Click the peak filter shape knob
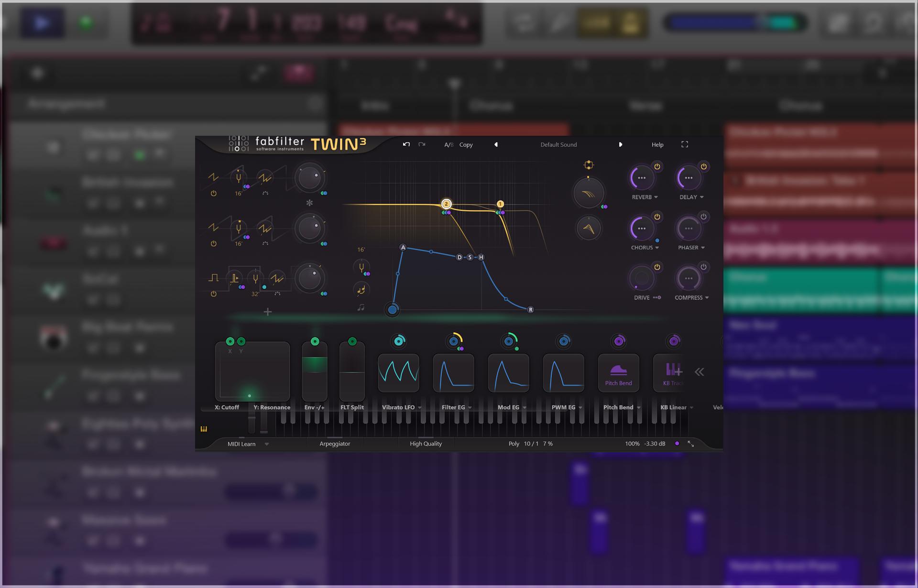The height and width of the screenshot is (588, 918). tap(589, 229)
